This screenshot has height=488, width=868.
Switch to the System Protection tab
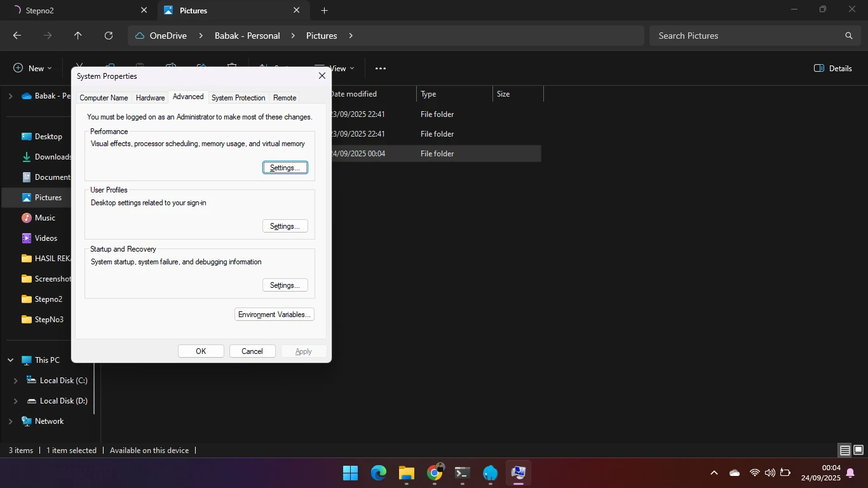(238, 98)
